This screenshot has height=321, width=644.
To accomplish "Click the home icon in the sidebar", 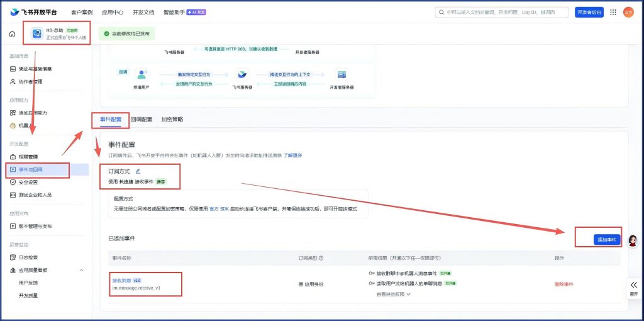I will tap(12, 33).
